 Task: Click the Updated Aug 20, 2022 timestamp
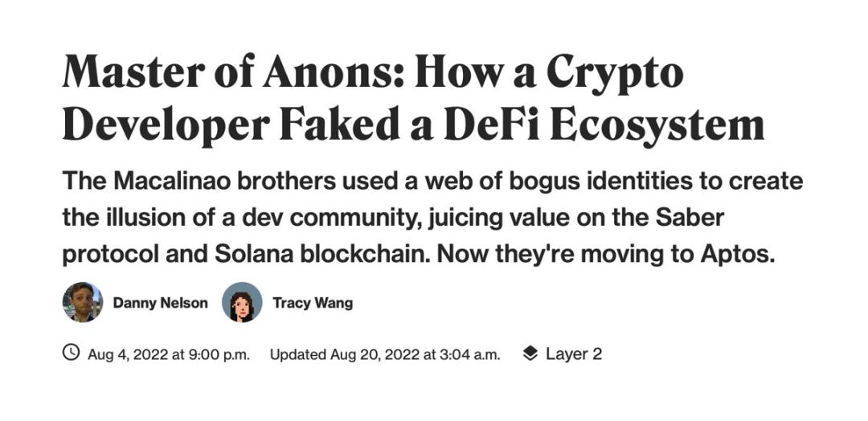(385, 354)
